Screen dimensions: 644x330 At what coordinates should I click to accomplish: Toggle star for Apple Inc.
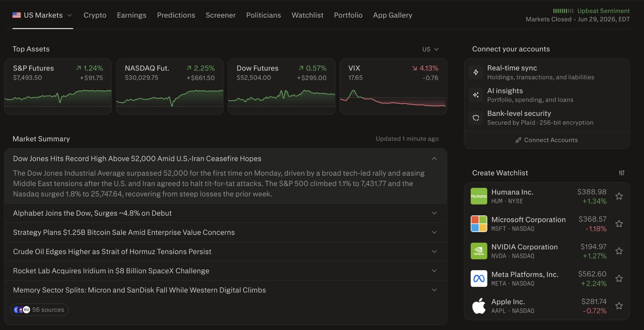click(x=619, y=306)
